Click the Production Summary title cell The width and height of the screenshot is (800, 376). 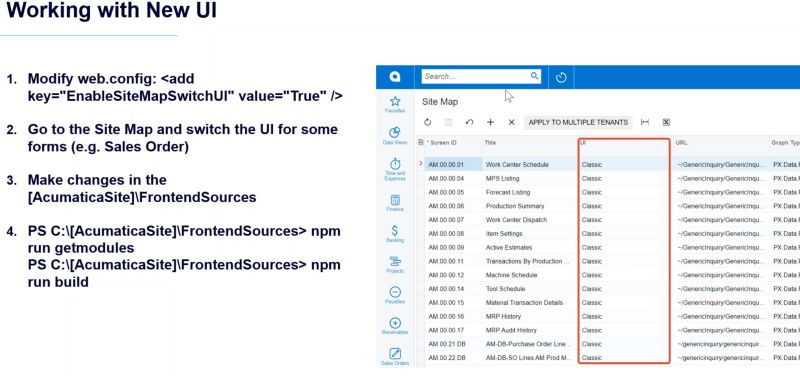click(x=530, y=206)
